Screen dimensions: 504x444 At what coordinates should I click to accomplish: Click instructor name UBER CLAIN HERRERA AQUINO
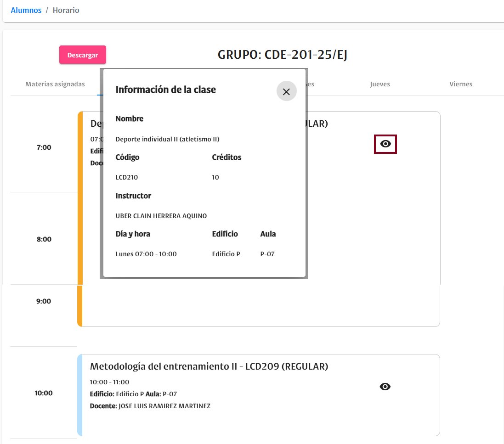[x=161, y=216]
